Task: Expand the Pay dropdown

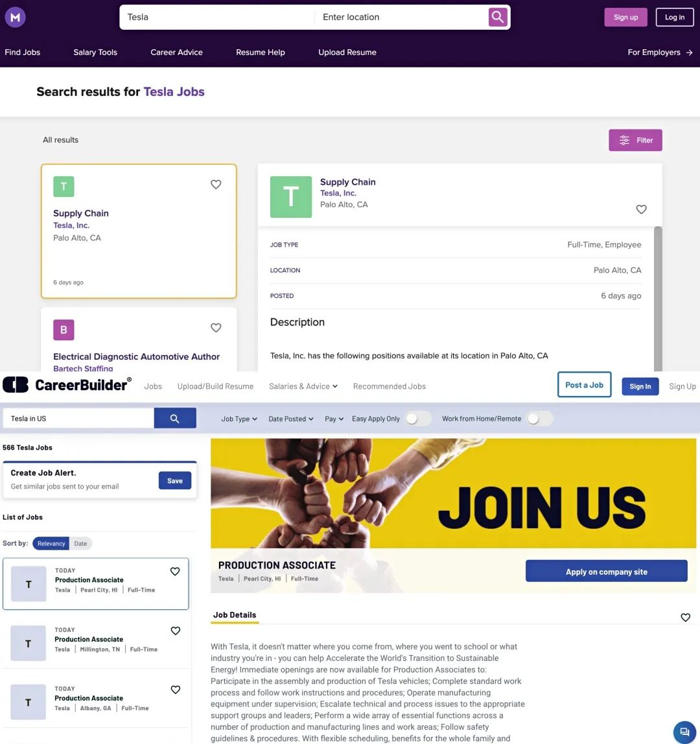Action: click(334, 419)
